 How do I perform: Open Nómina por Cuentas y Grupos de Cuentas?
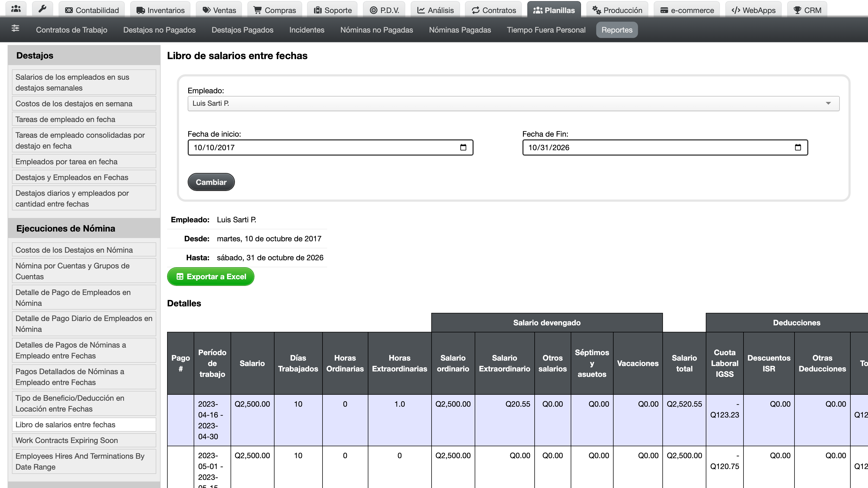click(x=84, y=271)
